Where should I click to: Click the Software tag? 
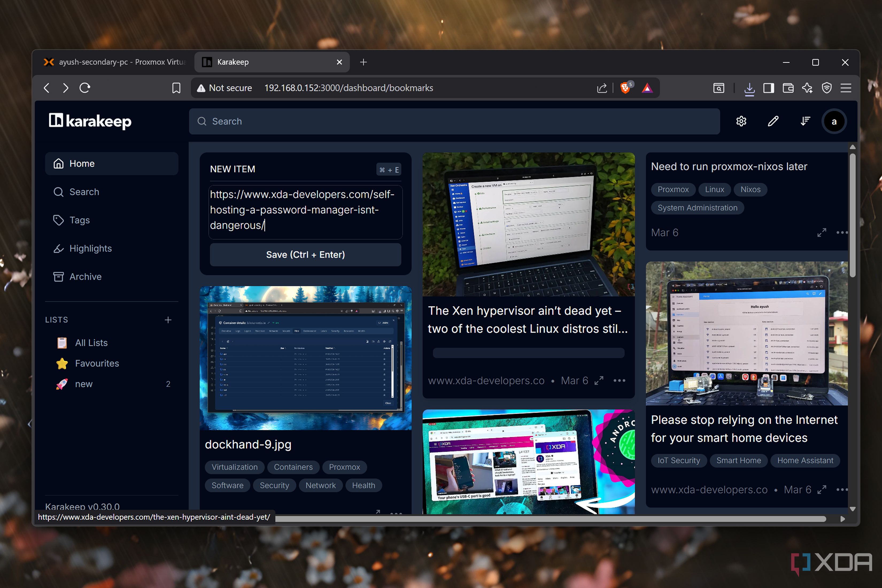click(x=227, y=485)
